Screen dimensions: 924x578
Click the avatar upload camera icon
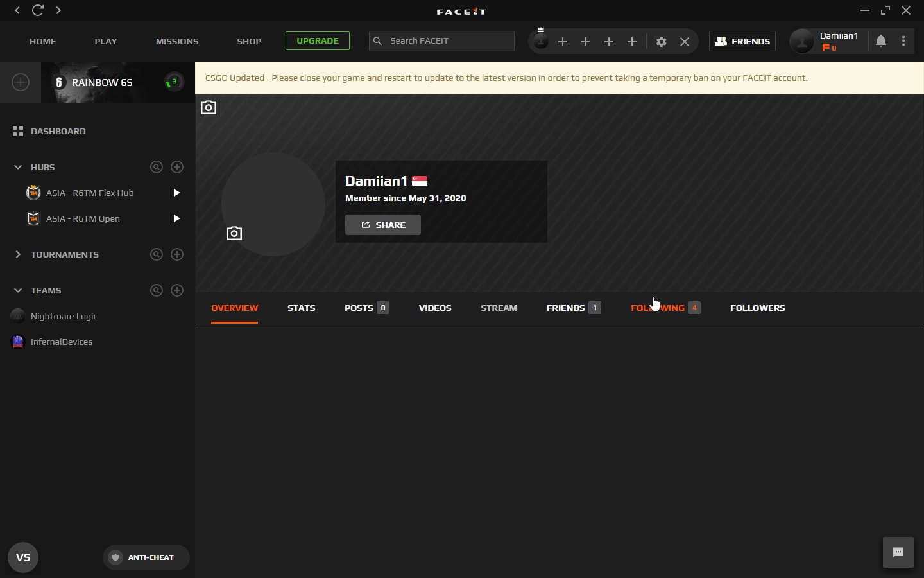234,233
